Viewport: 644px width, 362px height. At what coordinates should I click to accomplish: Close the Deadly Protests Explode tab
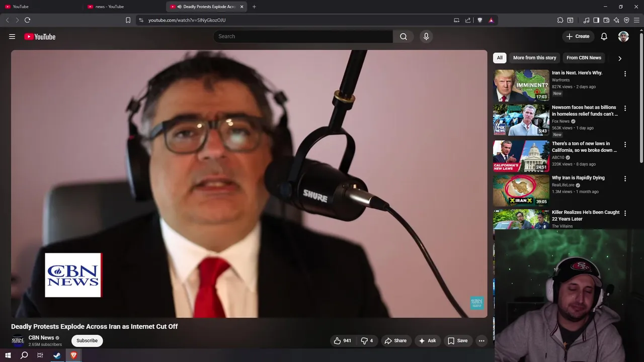[242, 7]
